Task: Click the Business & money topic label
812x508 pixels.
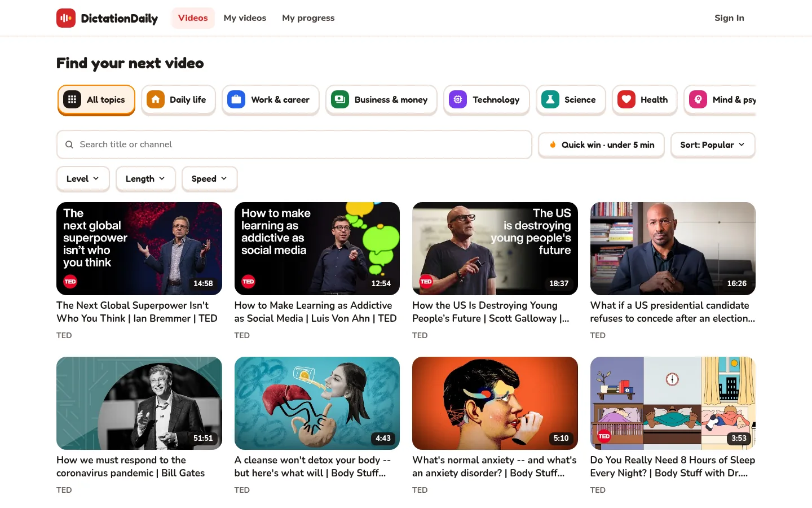Action: [391, 99]
